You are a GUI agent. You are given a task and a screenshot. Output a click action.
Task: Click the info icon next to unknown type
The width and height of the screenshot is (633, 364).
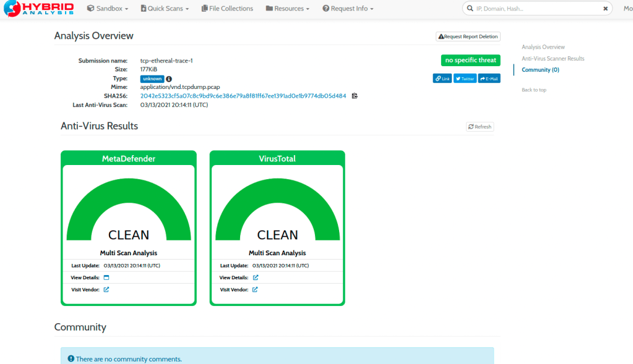pyautogui.click(x=169, y=79)
